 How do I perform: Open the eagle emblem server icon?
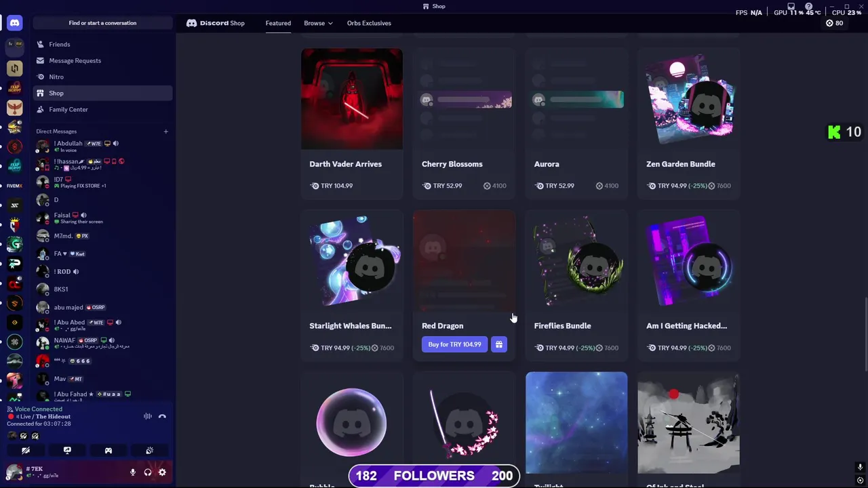(14, 107)
